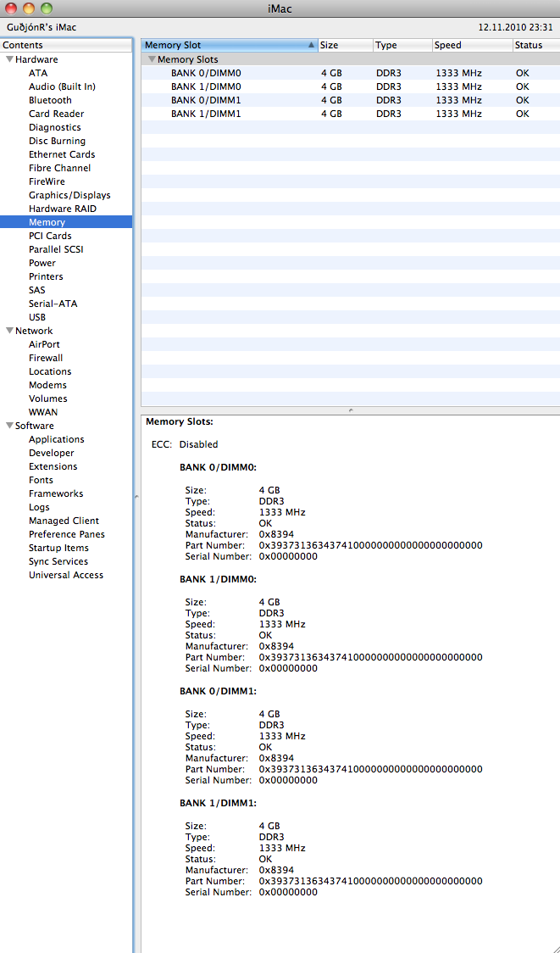Open Extensions list

(x=53, y=466)
